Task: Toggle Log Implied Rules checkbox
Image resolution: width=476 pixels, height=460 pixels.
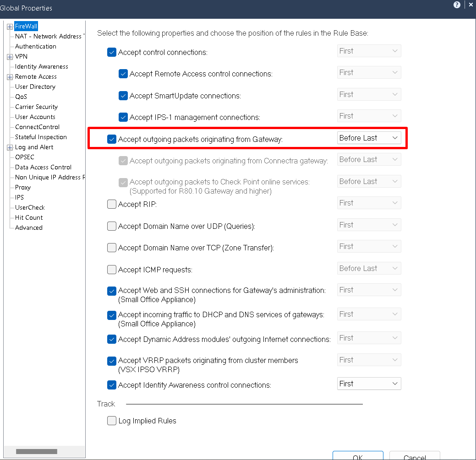Action: (x=112, y=421)
